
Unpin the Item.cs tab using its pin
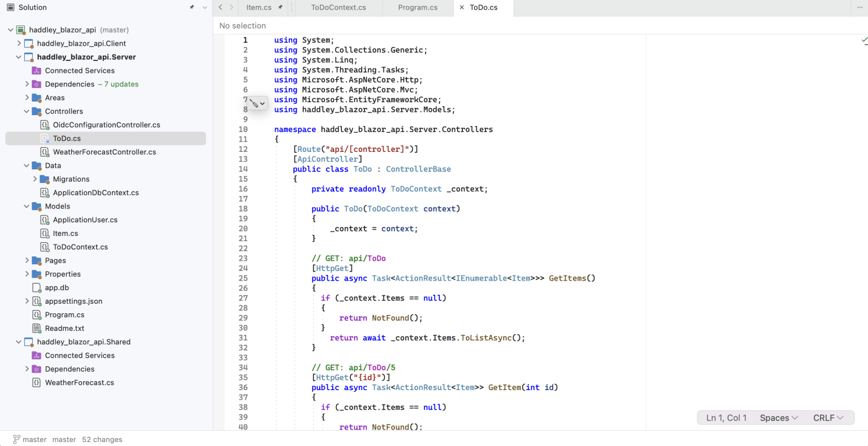[280, 7]
